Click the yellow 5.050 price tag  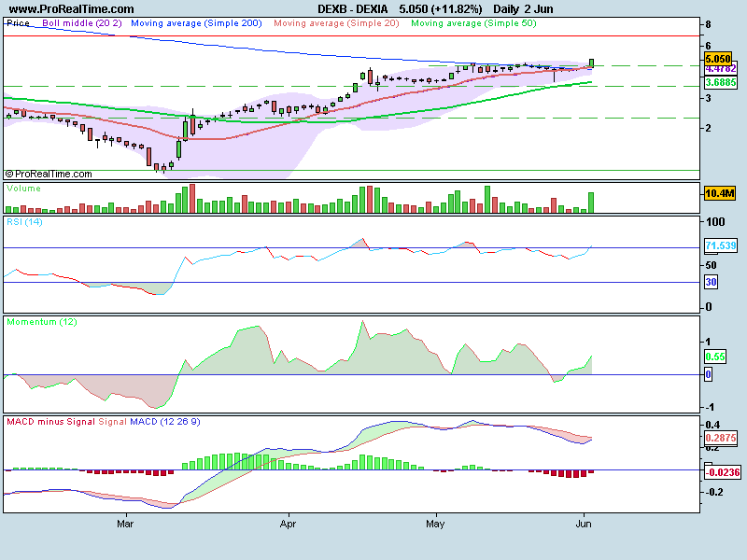(x=717, y=59)
